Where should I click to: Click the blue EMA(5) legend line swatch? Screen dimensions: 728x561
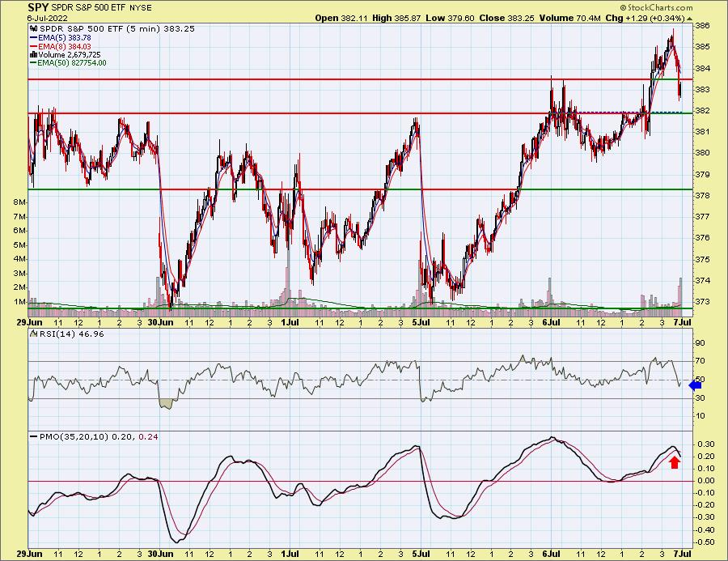pyautogui.click(x=33, y=38)
